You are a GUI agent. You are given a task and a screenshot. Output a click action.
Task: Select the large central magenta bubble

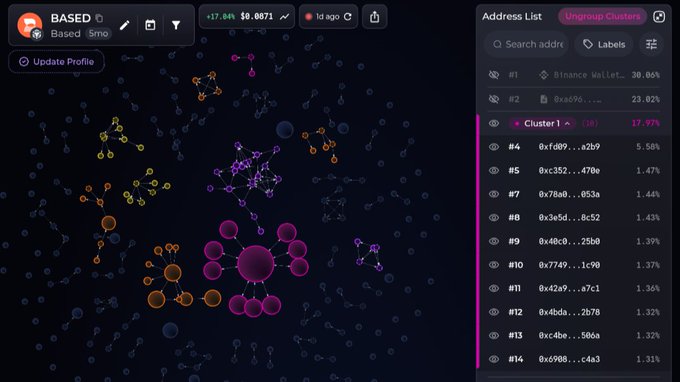coord(256,264)
